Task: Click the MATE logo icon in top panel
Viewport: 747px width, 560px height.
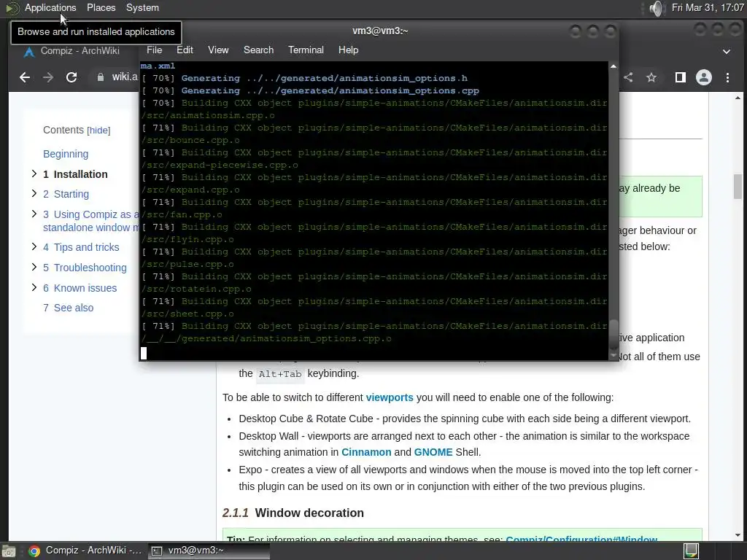Action: coord(12,8)
